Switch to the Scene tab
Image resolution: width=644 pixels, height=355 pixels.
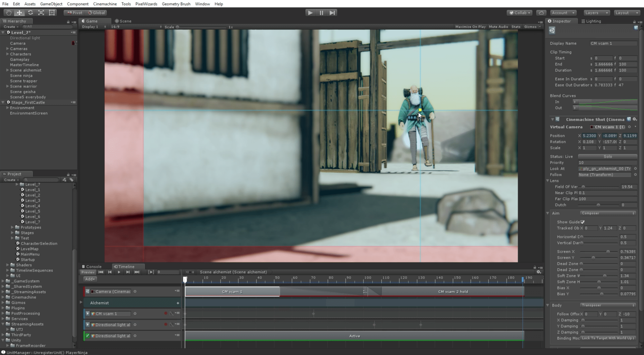pos(123,21)
